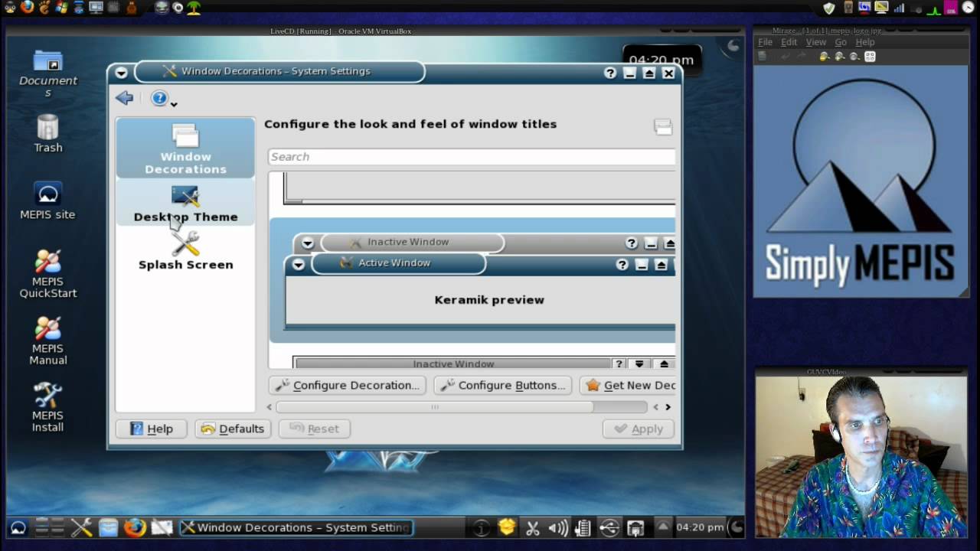
Task: Click the titlebar question-mark context help button
Action: point(610,73)
